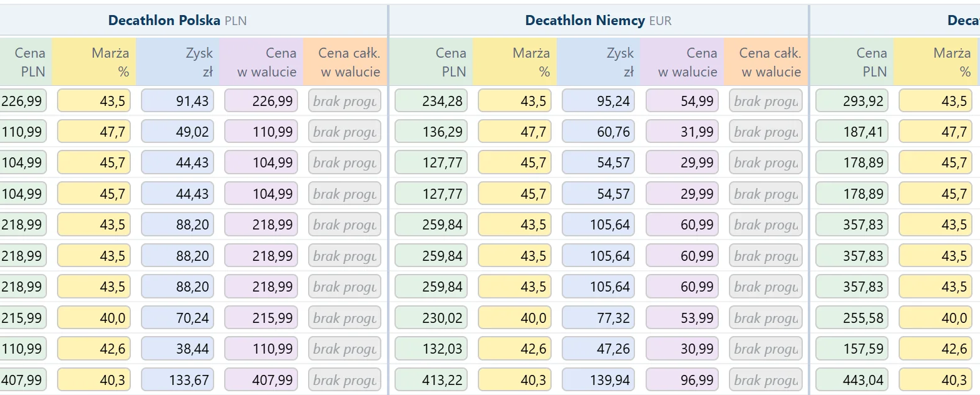Edit the 136,29 Cena PLN field

pos(431,132)
